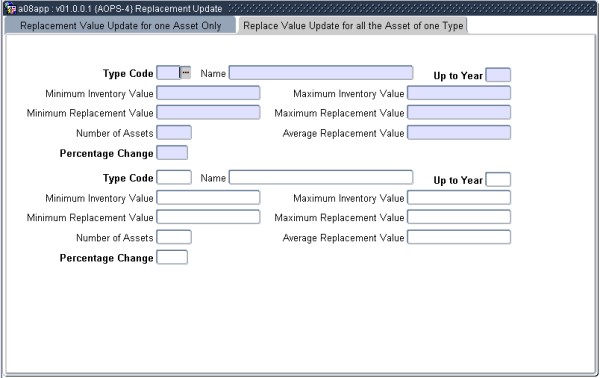The height and width of the screenshot is (378, 600).
Task: Select first record Minimum Inventory Value field
Action: click(209, 93)
